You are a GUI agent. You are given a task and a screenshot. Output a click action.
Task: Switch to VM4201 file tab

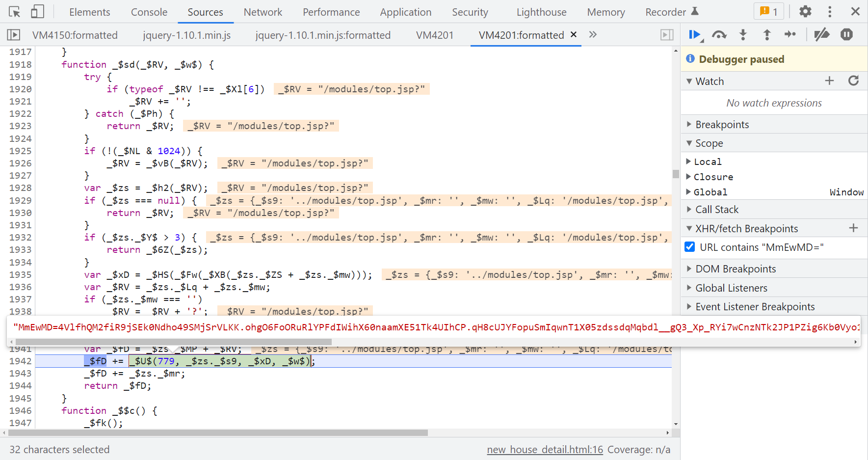point(435,35)
